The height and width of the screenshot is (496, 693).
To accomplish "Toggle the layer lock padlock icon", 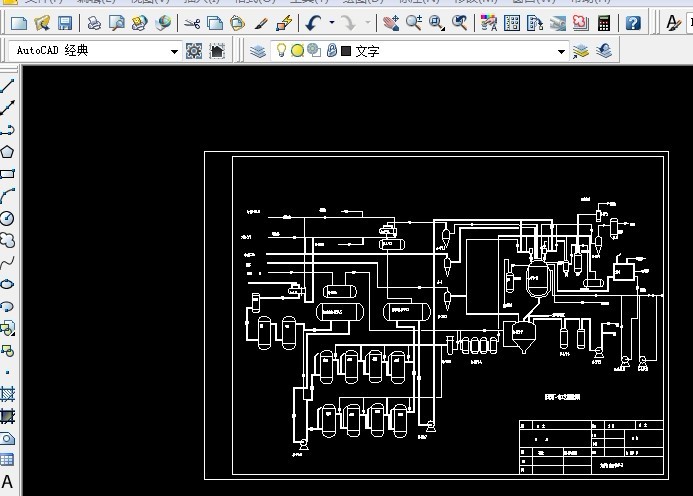I will click(x=331, y=51).
